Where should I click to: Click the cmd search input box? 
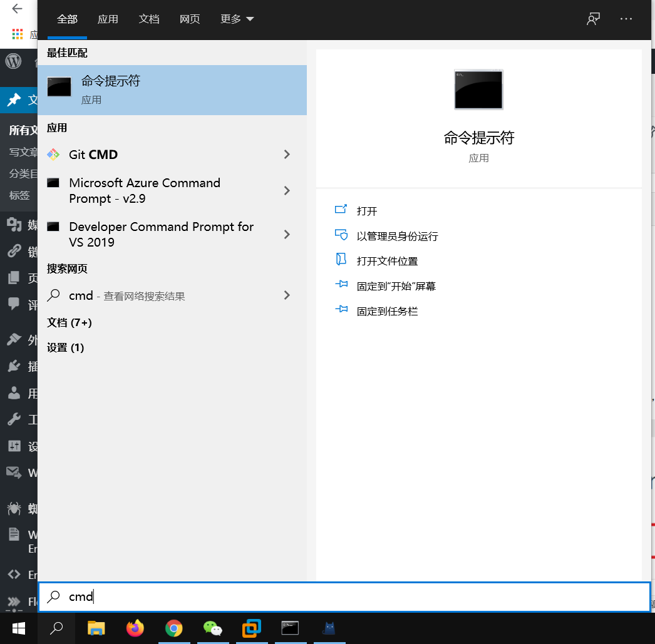tap(344, 597)
